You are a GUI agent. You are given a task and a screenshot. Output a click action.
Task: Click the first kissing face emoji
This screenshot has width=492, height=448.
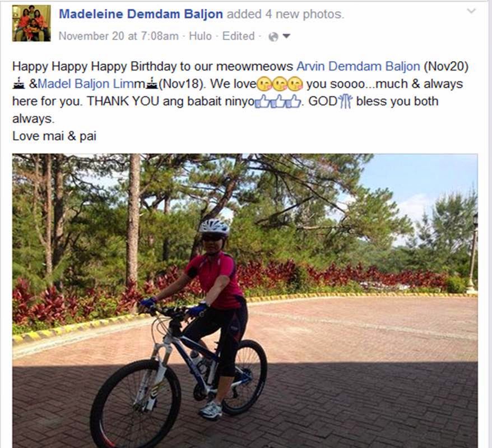click(x=264, y=84)
